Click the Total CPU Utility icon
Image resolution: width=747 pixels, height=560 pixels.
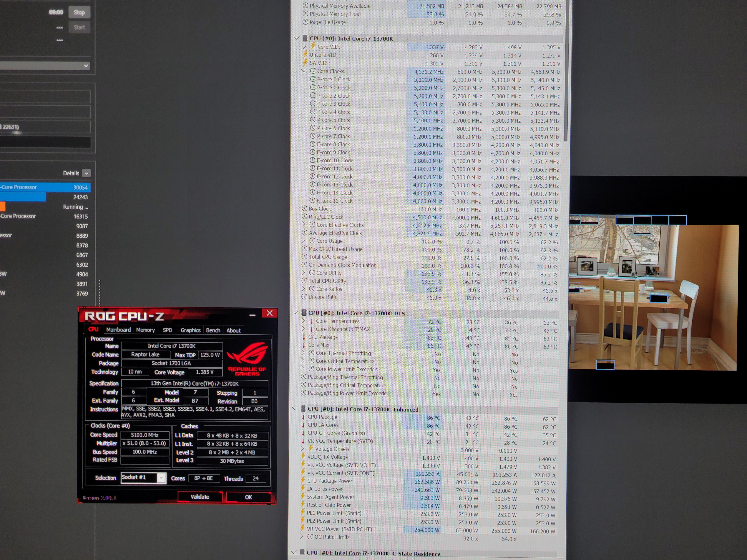(304, 281)
